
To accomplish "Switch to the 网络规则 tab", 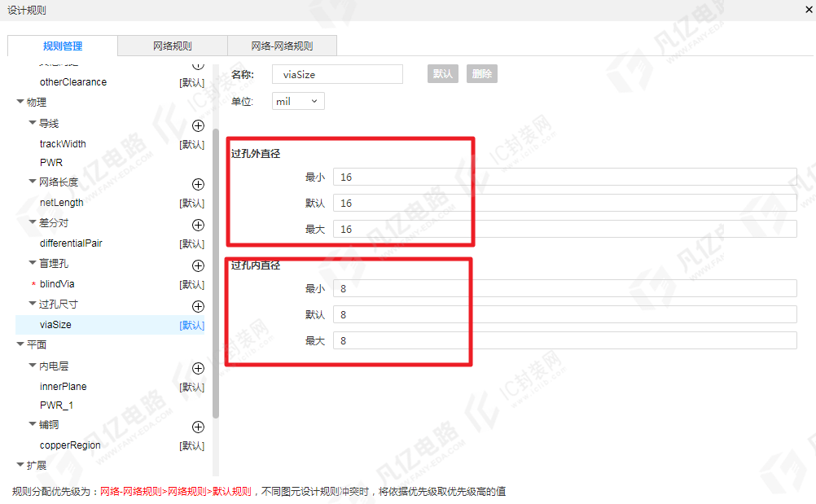I will (173, 46).
